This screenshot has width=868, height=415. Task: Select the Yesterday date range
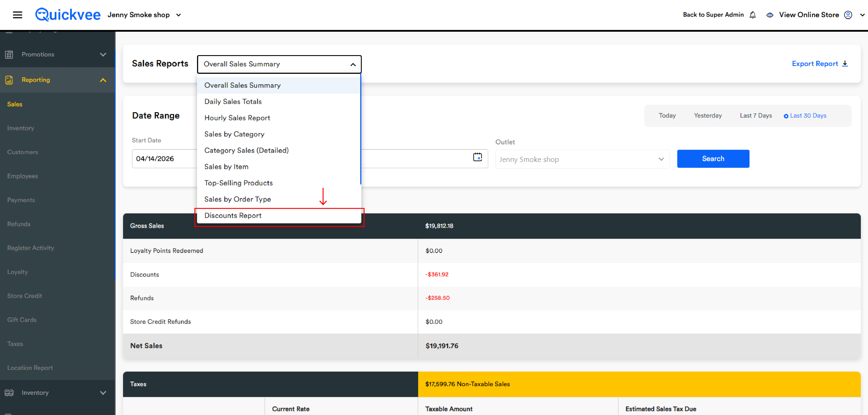click(x=708, y=116)
